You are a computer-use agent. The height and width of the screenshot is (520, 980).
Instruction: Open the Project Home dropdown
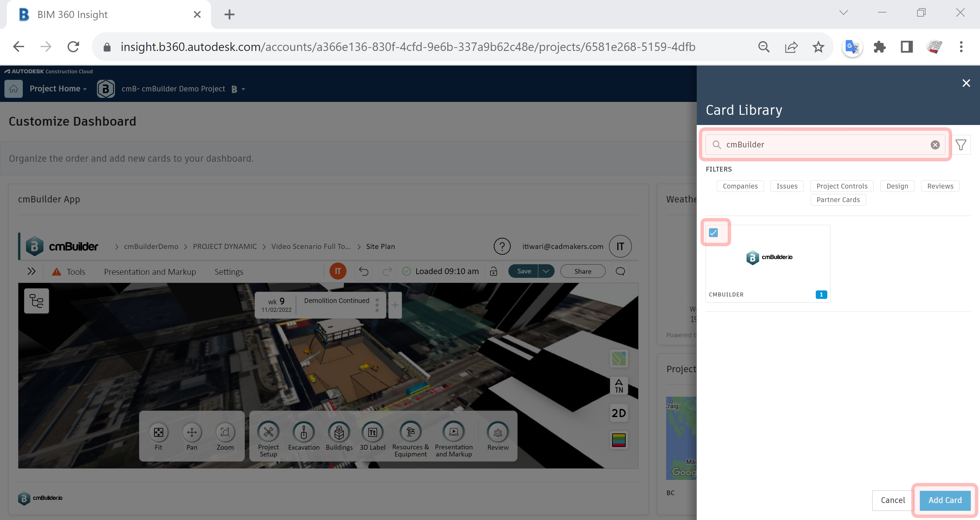tap(58, 89)
